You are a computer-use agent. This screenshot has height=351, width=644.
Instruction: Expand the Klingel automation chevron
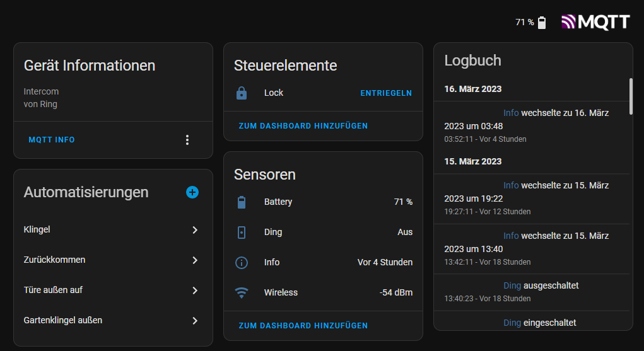click(x=195, y=230)
